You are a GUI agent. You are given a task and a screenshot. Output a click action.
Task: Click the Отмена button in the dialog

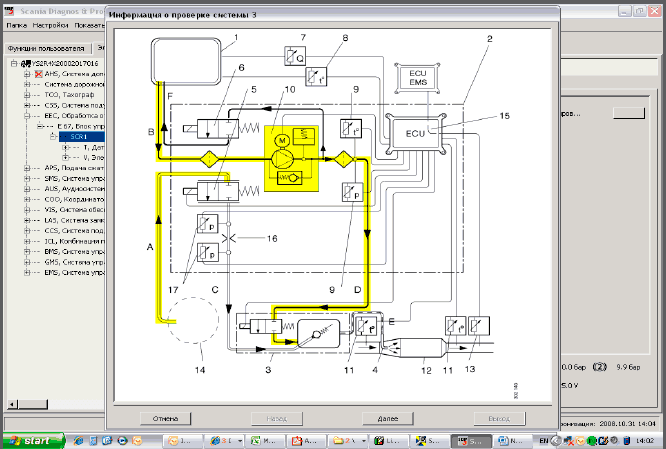(165, 416)
